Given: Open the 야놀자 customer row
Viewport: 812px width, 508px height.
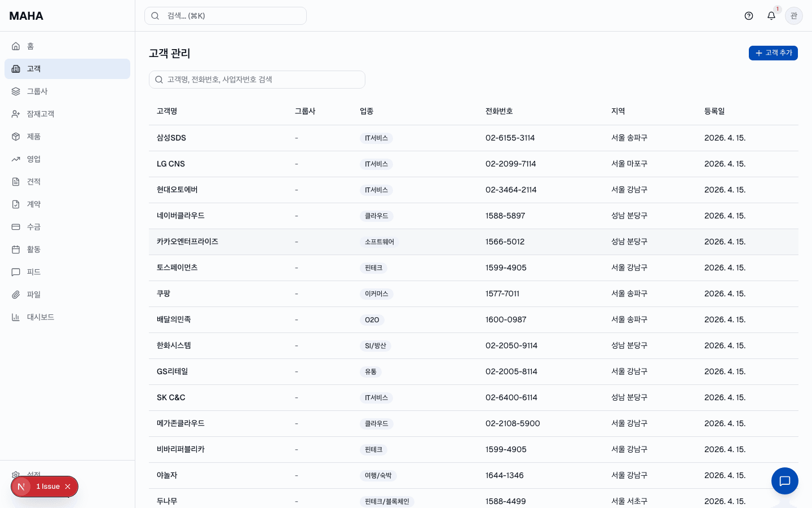Looking at the screenshot, I should 474,475.
